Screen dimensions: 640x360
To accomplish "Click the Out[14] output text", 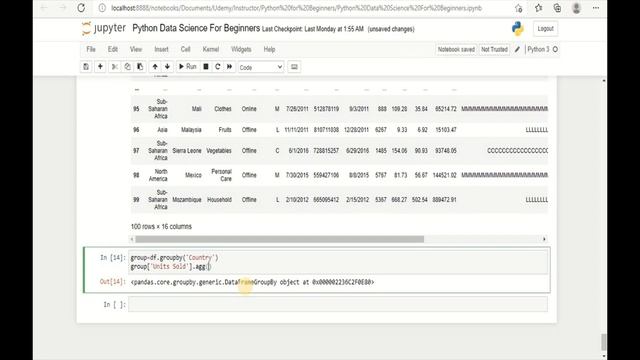I will tap(252, 282).
